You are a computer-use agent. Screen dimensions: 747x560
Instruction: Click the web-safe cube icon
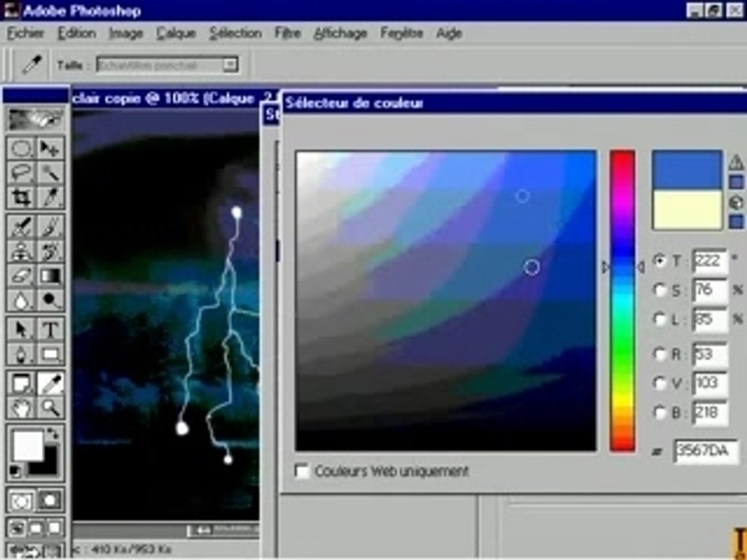(x=736, y=203)
